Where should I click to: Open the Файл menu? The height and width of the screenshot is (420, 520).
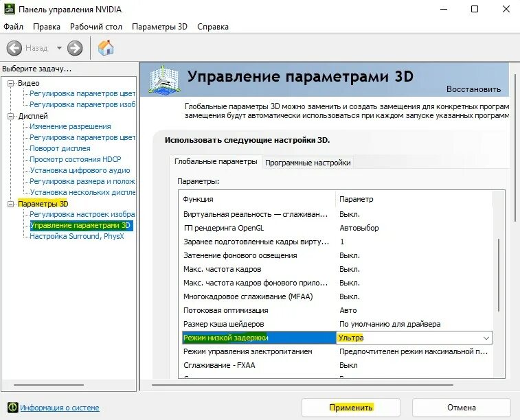coord(13,27)
